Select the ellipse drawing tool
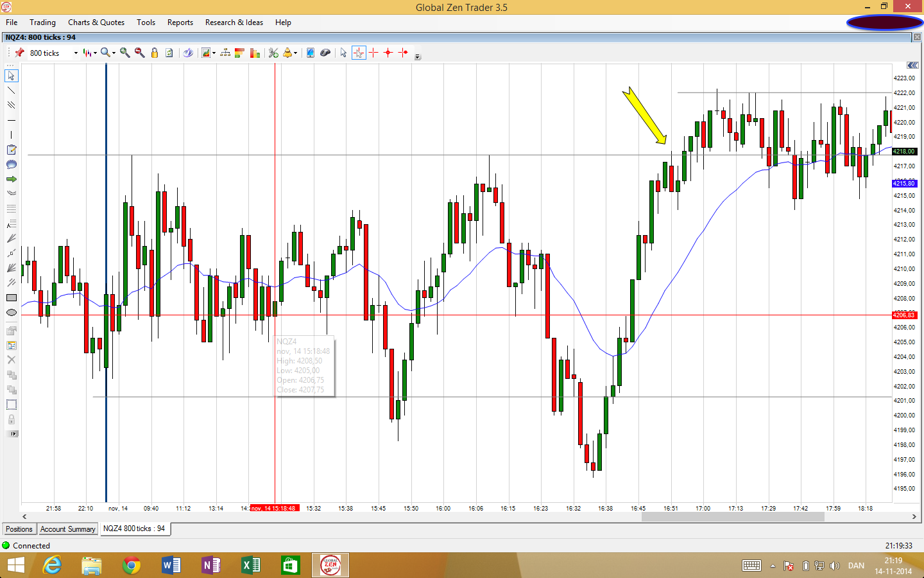Viewport: 924px width, 578px height. pos(11,313)
